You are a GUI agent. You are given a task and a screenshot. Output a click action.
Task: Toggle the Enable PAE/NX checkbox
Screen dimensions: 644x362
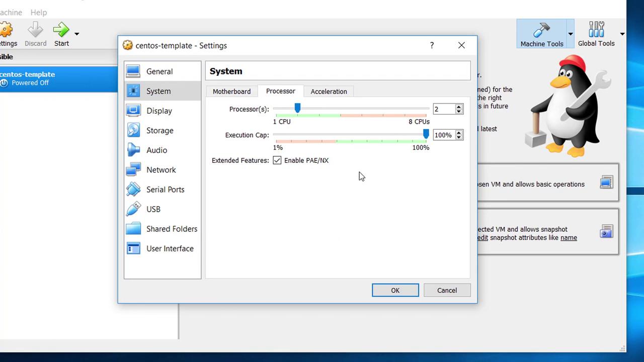pyautogui.click(x=277, y=160)
